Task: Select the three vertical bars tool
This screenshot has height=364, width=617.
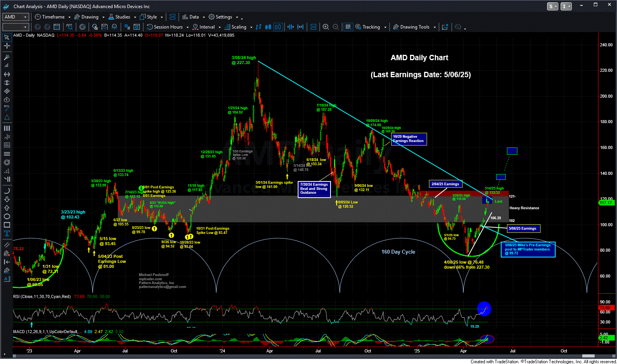Action: point(7,128)
